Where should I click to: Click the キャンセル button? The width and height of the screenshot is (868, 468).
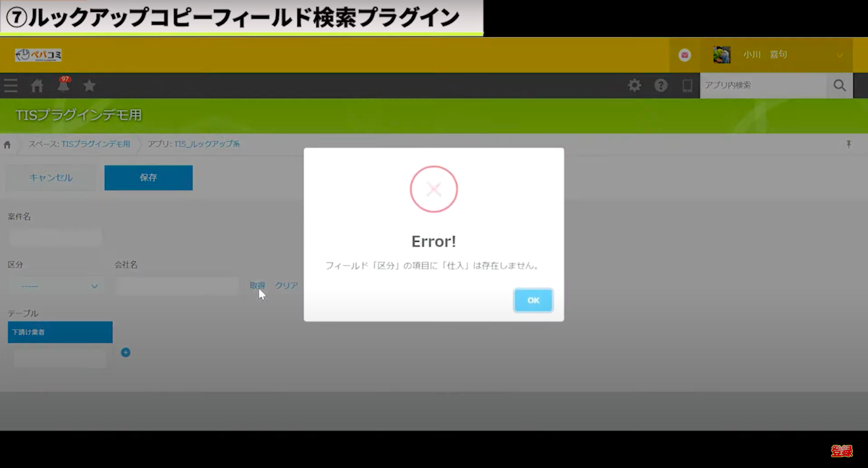click(x=51, y=178)
